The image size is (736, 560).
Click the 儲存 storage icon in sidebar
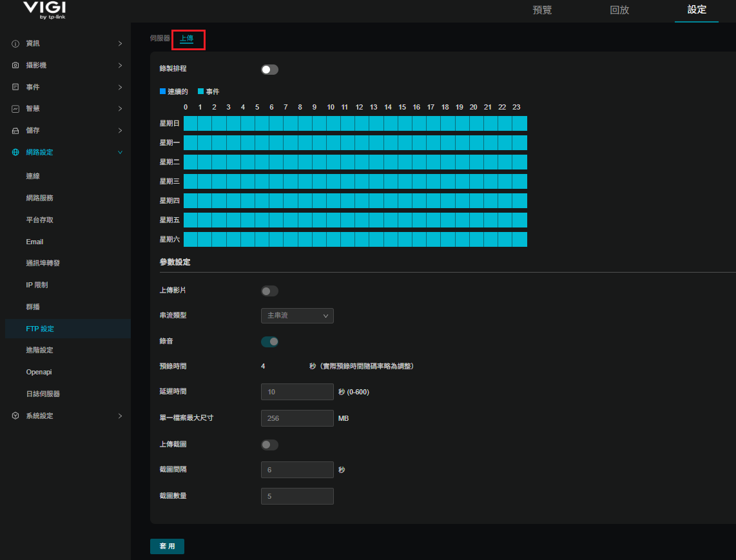coord(15,131)
